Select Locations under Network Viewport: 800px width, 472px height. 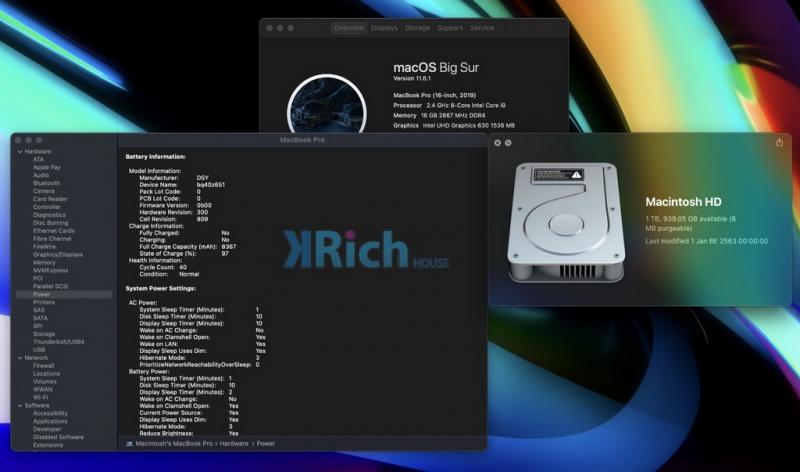point(46,374)
